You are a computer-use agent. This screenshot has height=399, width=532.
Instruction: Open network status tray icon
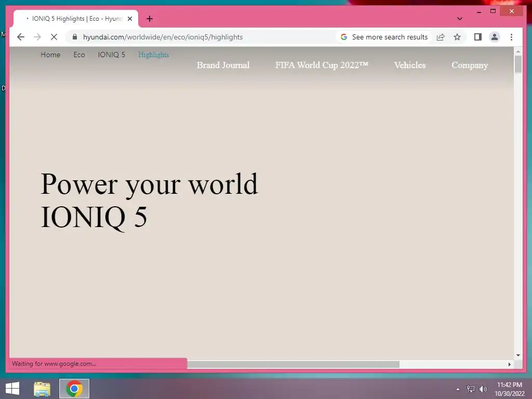470,389
